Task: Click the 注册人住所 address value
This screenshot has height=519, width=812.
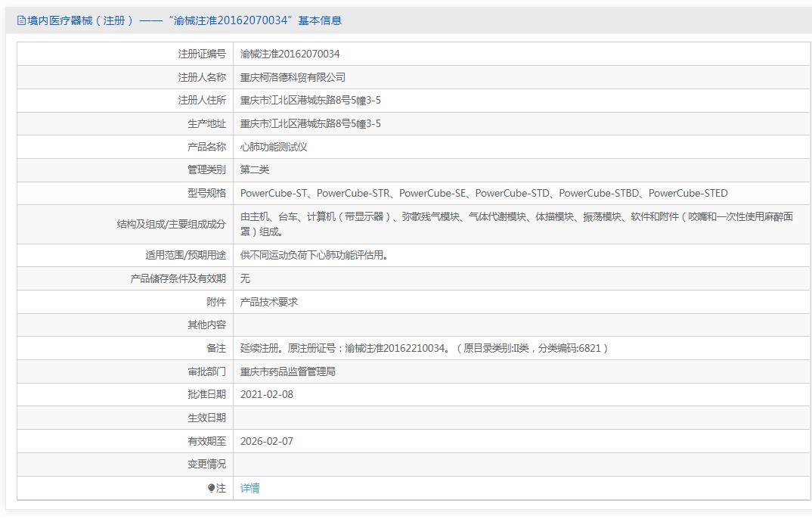Action: coord(310,101)
